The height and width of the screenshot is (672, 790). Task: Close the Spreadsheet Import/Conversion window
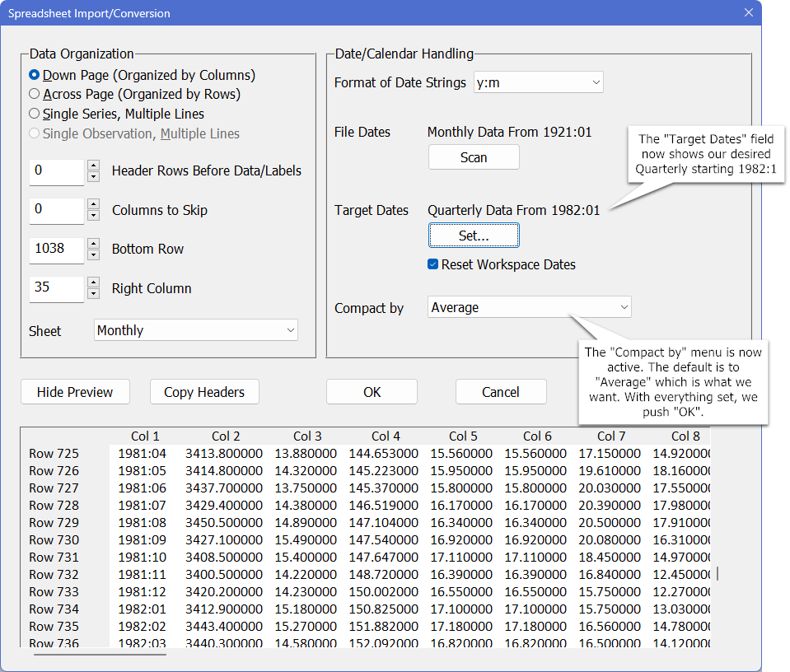[x=749, y=12]
